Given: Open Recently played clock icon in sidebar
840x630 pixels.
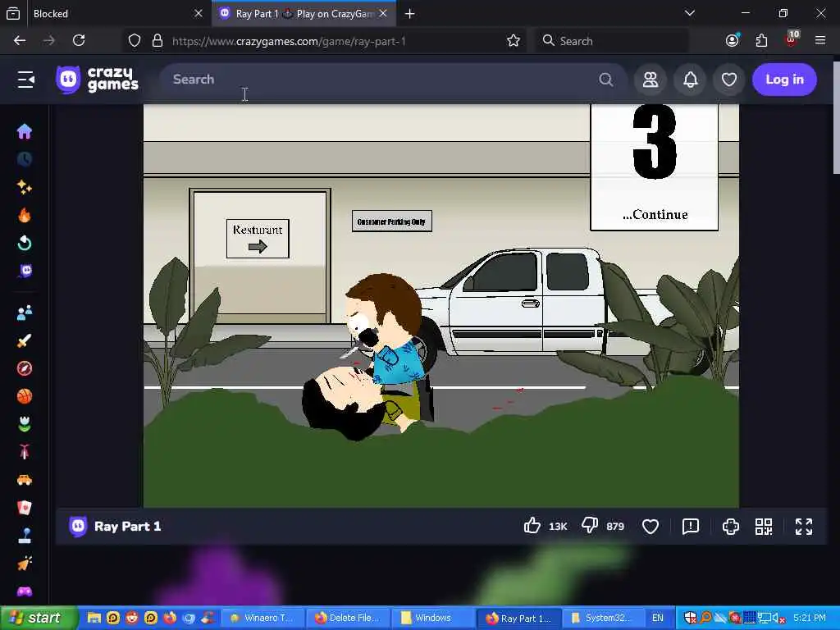Looking at the screenshot, I should [24, 159].
